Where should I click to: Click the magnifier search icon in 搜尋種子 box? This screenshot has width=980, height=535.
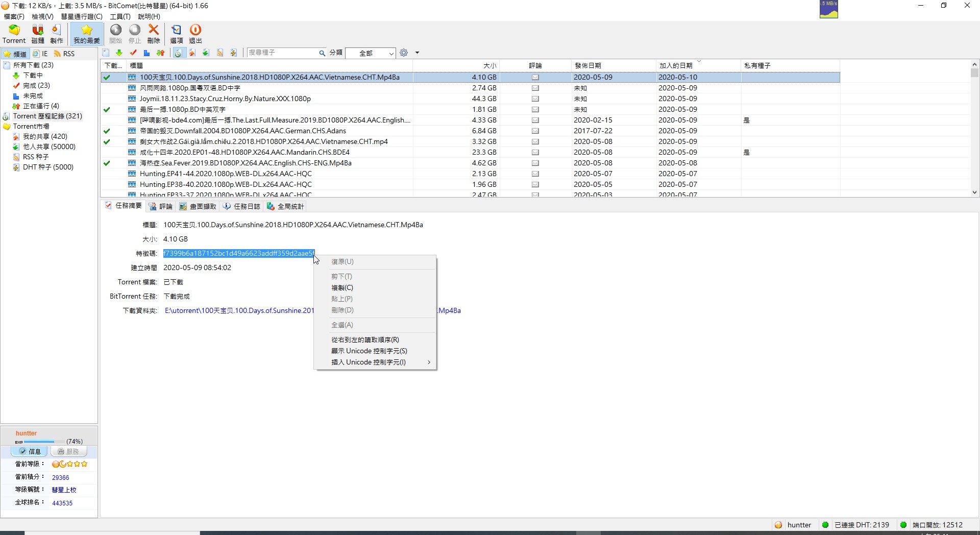322,53
